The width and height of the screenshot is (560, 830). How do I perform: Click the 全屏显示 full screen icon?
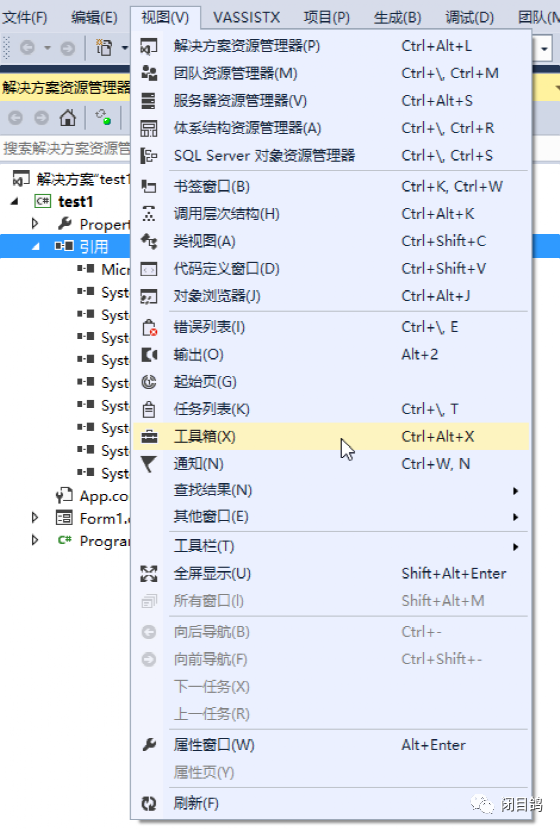pyautogui.click(x=149, y=573)
